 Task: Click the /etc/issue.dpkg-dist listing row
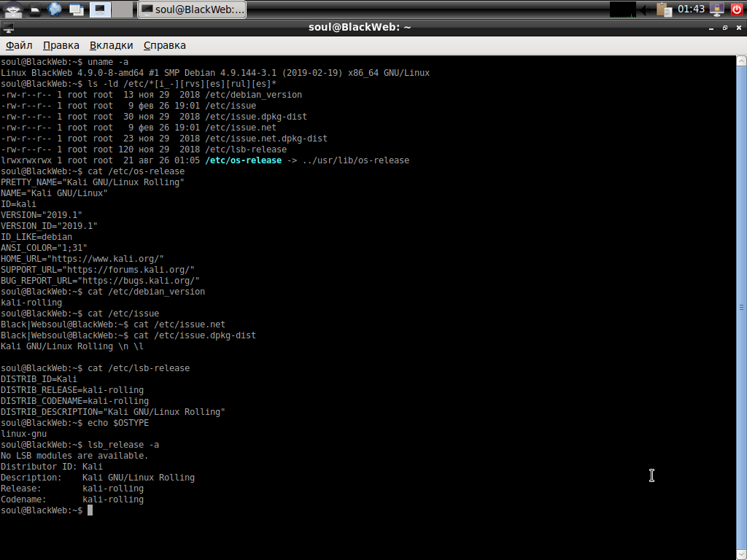tap(153, 117)
